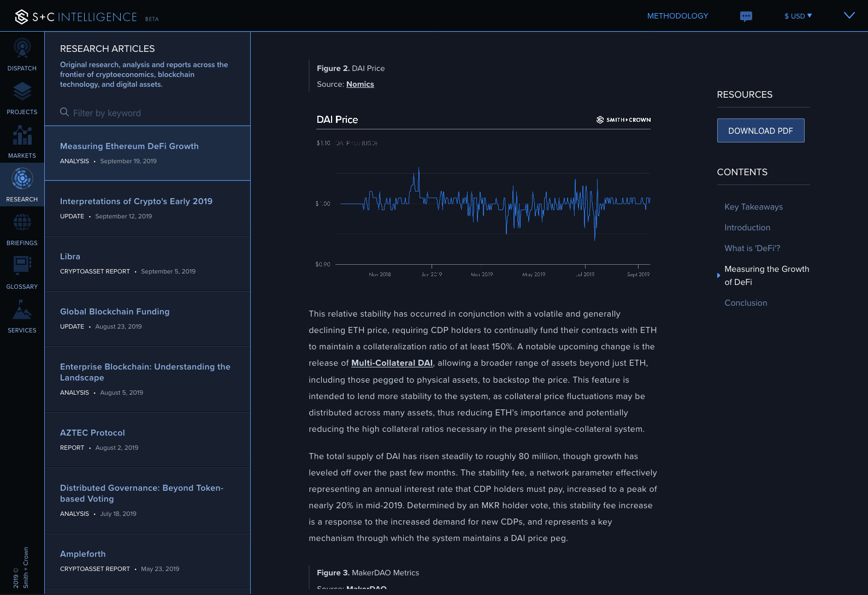Open the AZTEC Protocol report
The height and width of the screenshot is (595, 868).
(x=147, y=440)
